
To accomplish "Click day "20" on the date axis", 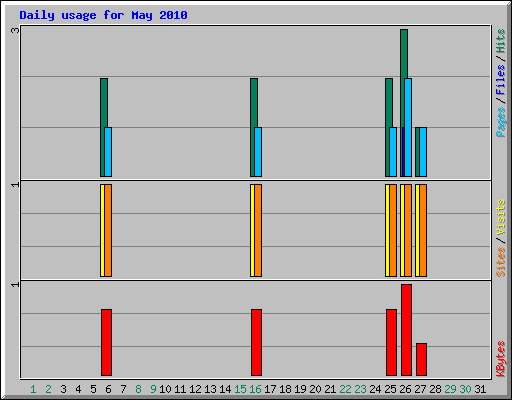I will coord(315,389).
